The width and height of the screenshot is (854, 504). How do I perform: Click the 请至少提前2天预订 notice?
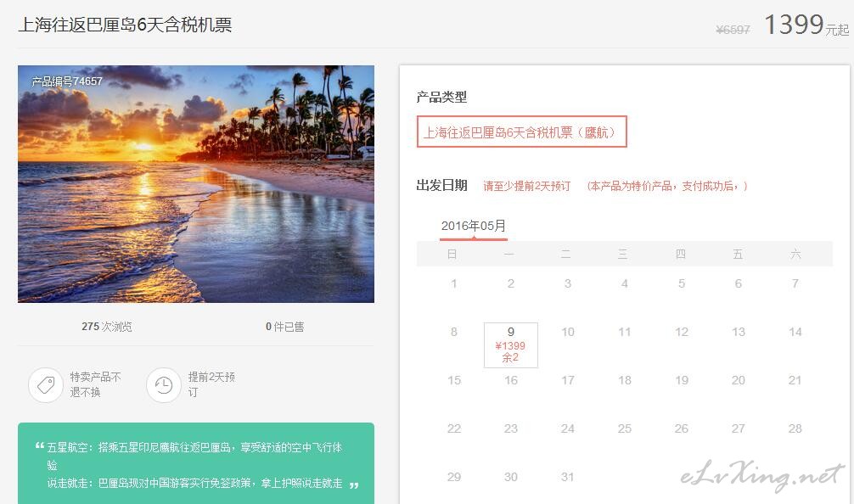pyautogui.click(x=526, y=186)
